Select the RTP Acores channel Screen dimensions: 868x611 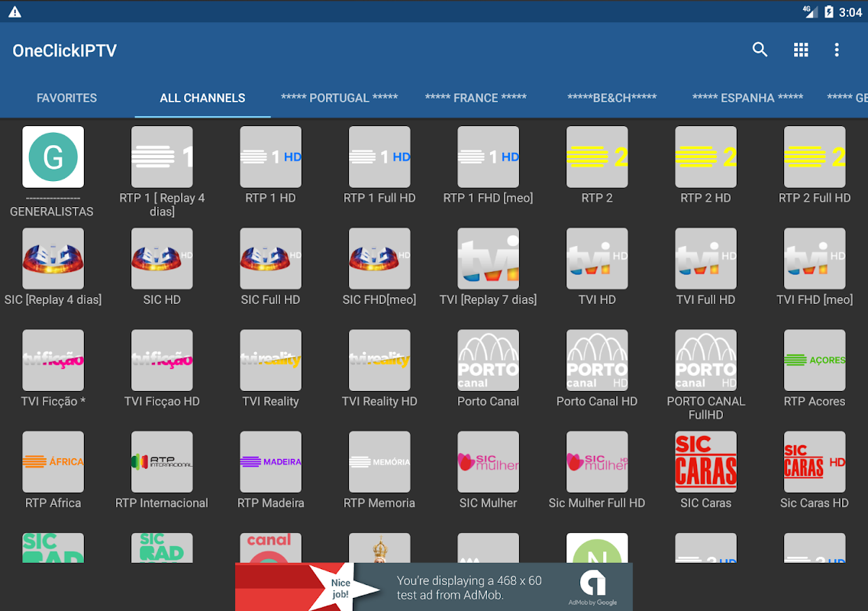pyautogui.click(x=815, y=360)
